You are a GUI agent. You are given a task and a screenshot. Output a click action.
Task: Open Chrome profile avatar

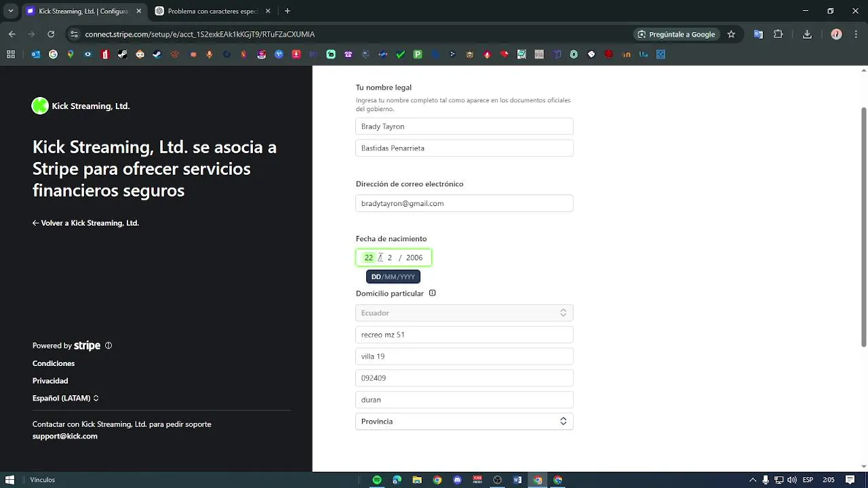836,34
